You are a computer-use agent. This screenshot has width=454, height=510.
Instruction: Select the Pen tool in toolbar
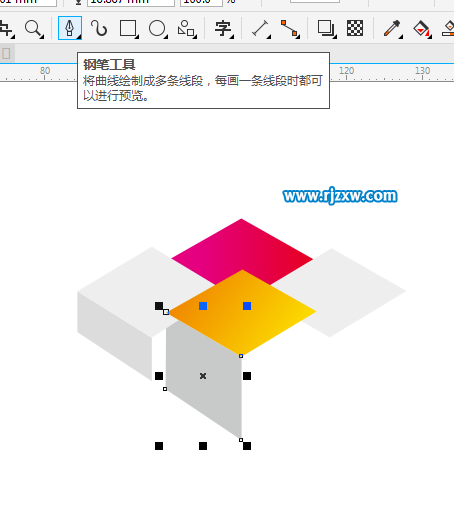click(x=70, y=28)
